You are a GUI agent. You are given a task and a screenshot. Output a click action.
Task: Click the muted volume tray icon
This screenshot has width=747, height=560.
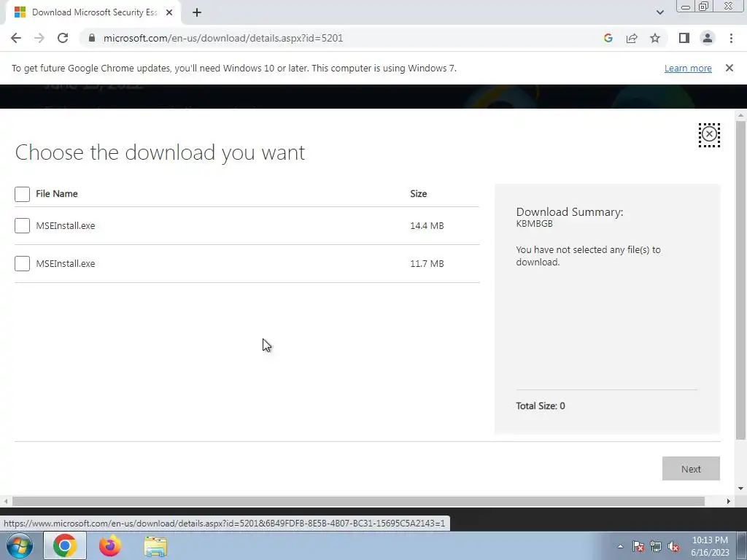click(x=673, y=546)
